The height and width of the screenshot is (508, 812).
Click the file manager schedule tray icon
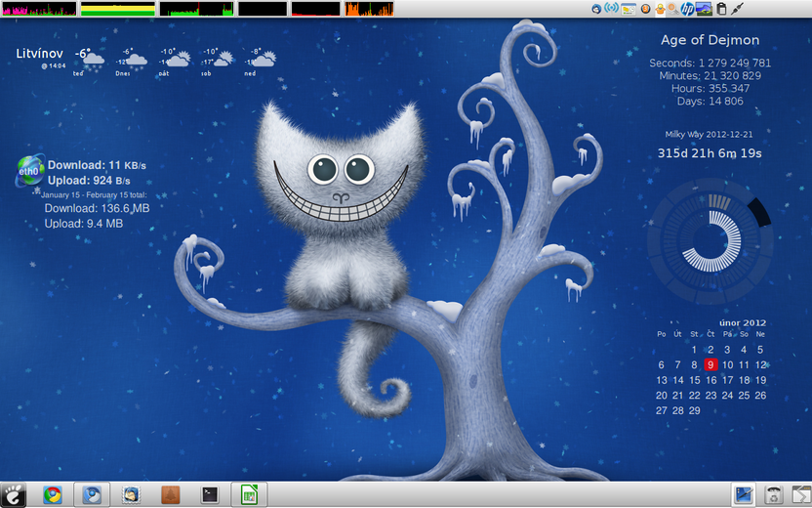pos(629,9)
